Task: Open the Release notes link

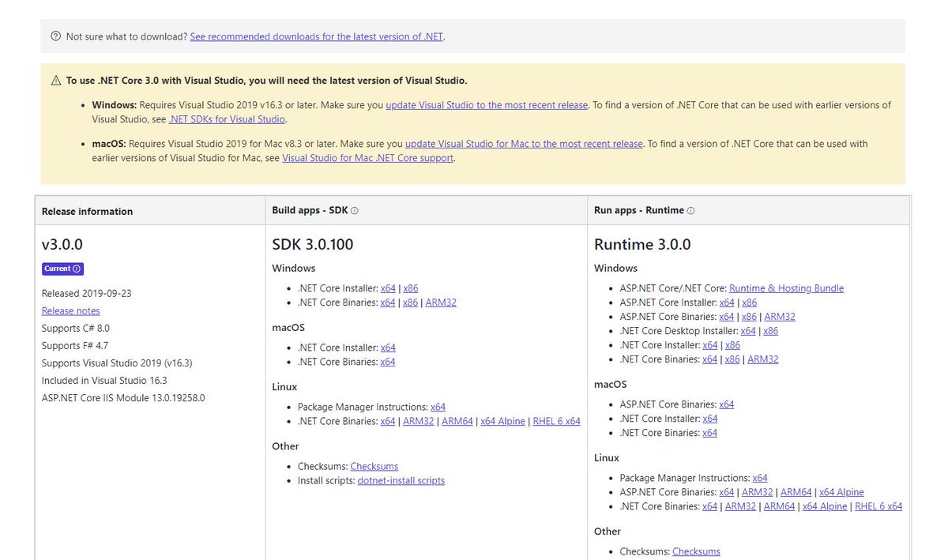Action: tap(71, 311)
